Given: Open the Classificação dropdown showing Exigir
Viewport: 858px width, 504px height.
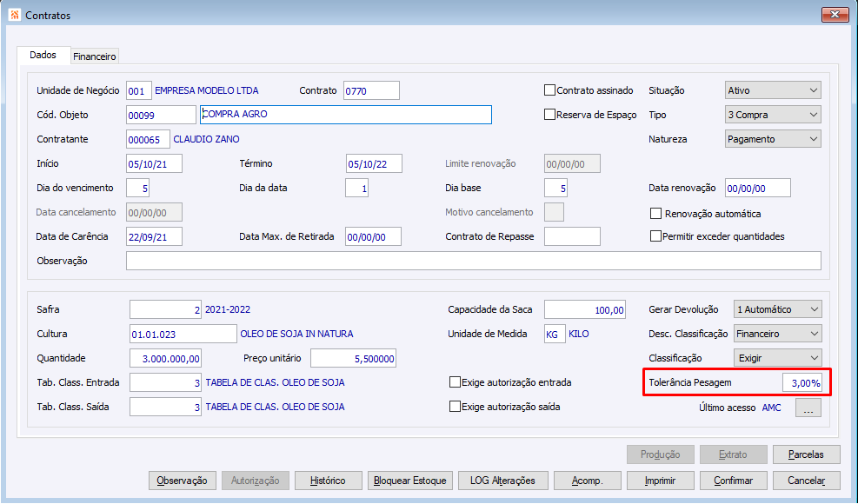Looking at the screenshot, I should click(777, 358).
